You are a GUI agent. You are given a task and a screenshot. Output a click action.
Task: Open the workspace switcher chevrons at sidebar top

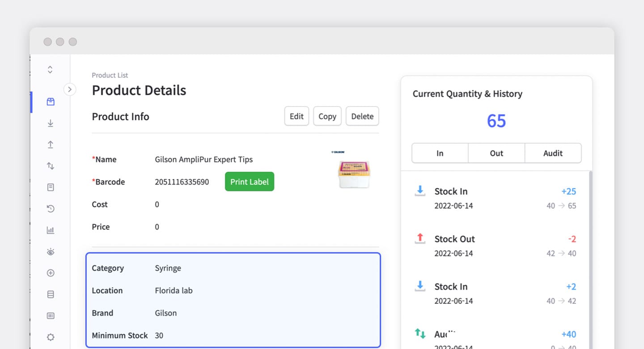pyautogui.click(x=50, y=69)
